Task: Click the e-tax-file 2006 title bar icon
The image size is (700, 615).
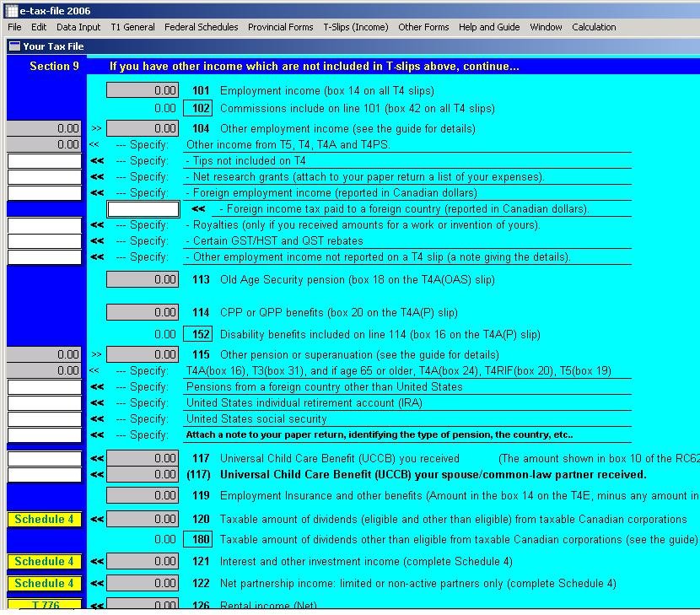Action: click(x=11, y=11)
